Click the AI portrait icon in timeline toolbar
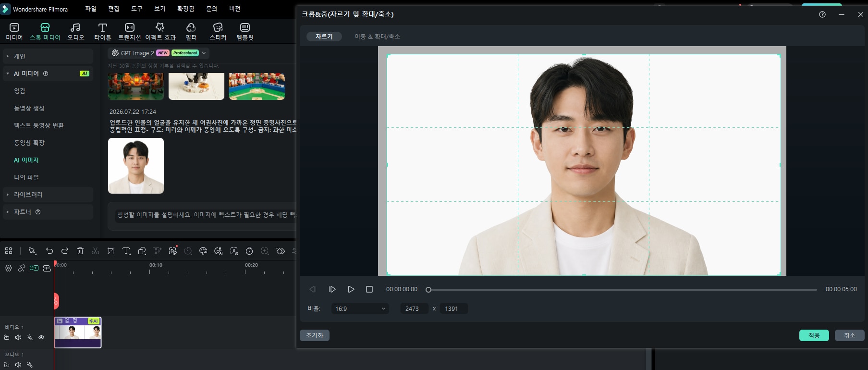Screen dimensions: 868x370 (234, 251)
